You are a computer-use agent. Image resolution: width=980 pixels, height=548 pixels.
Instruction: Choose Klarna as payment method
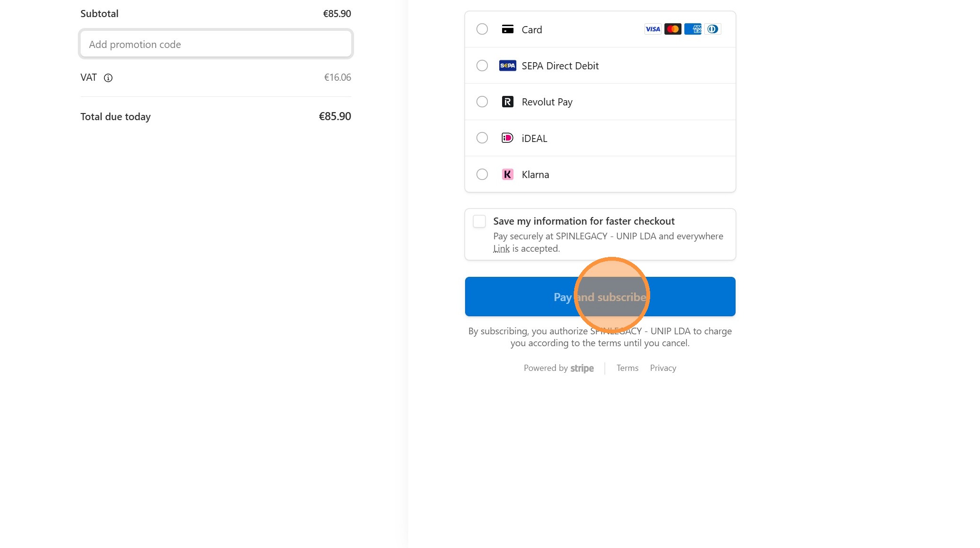[x=482, y=174]
